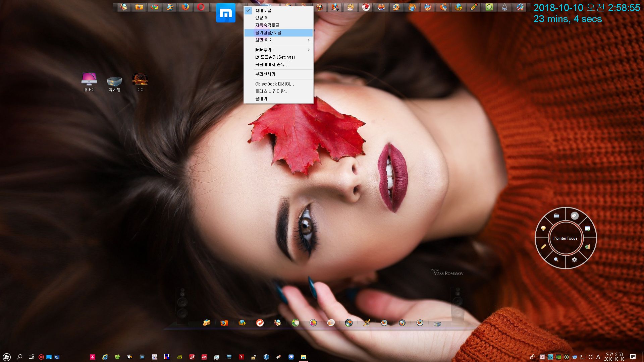This screenshot has width=644, height=362.
Task: Click the pencil icon in top dock
Action: tap(474, 7)
